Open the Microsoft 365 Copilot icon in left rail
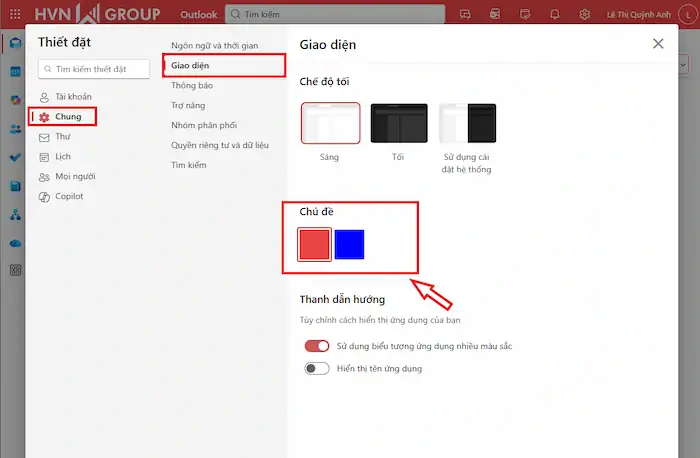 click(15, 100)
